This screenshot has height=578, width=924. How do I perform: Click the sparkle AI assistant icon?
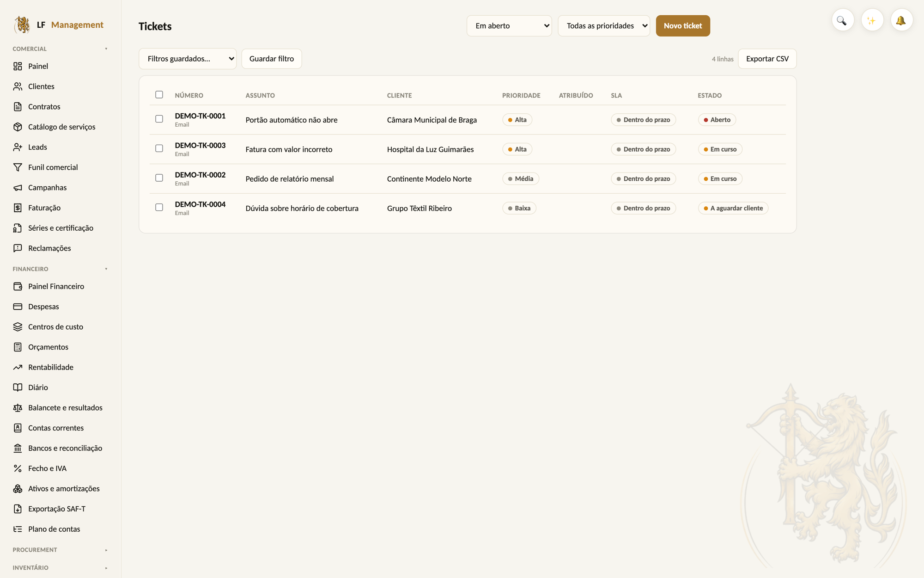[872, 21]
